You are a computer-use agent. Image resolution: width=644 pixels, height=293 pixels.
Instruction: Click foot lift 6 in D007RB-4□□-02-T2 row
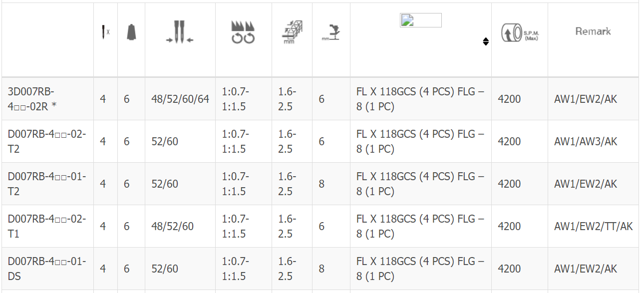(322, 141)
